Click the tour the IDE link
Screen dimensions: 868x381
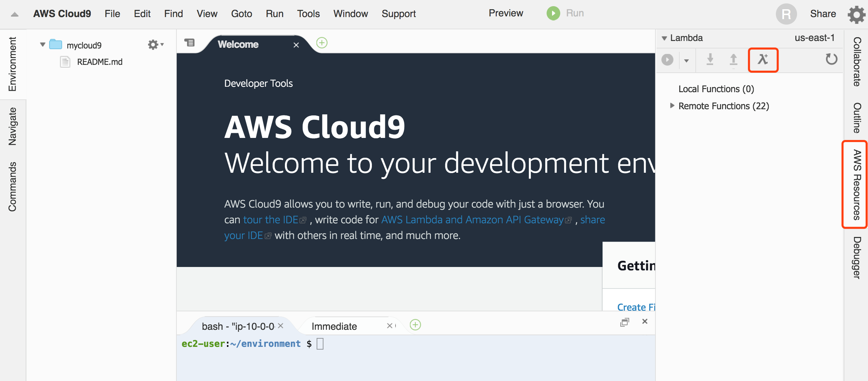[x=271, y=220]
